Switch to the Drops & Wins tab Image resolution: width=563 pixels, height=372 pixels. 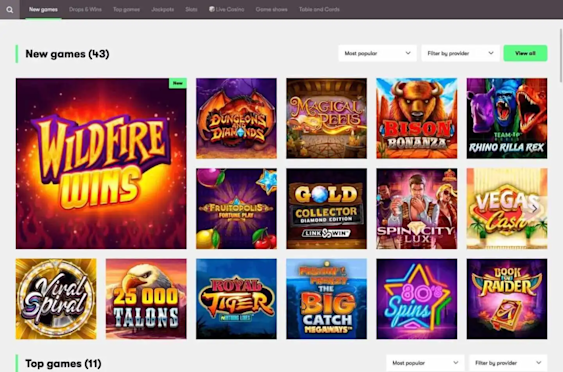(x=85, y=9)
